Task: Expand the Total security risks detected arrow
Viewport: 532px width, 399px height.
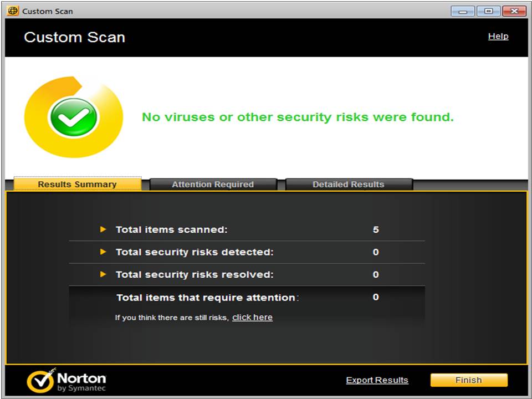Action: [x=103, y=252]
